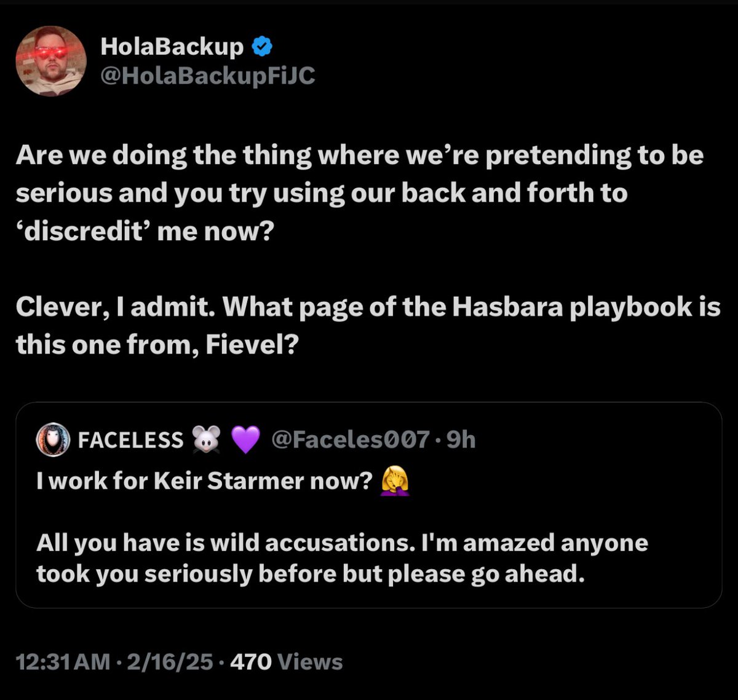Click the 9h timestamp on quoted post
Image resolution: width=738 pixels, height=700 pixels.
coord(461,439)
